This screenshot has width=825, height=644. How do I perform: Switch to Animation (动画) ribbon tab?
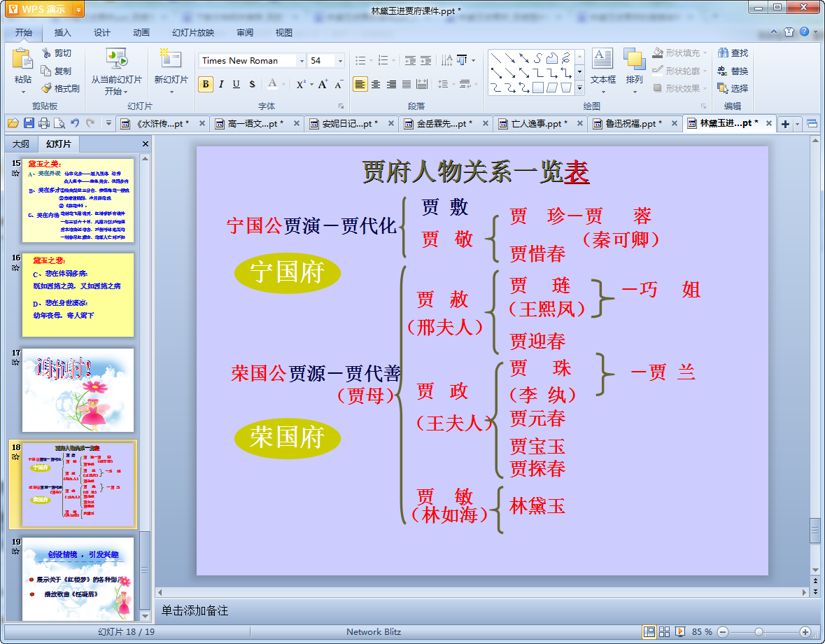pyautogui.click(x=141, y=33)
